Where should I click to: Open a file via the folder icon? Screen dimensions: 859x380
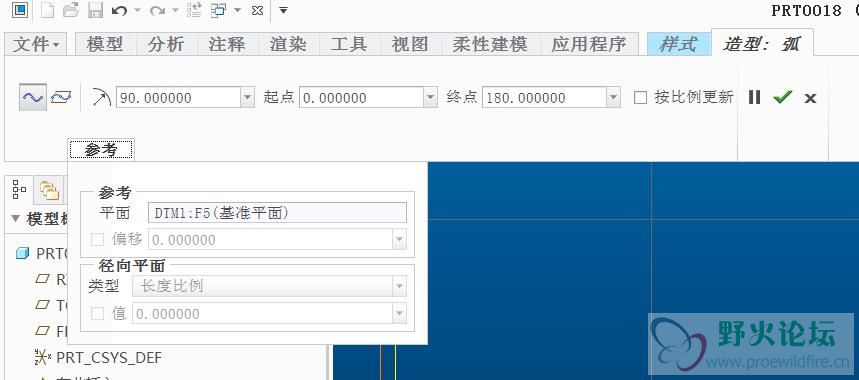[71, 10]
